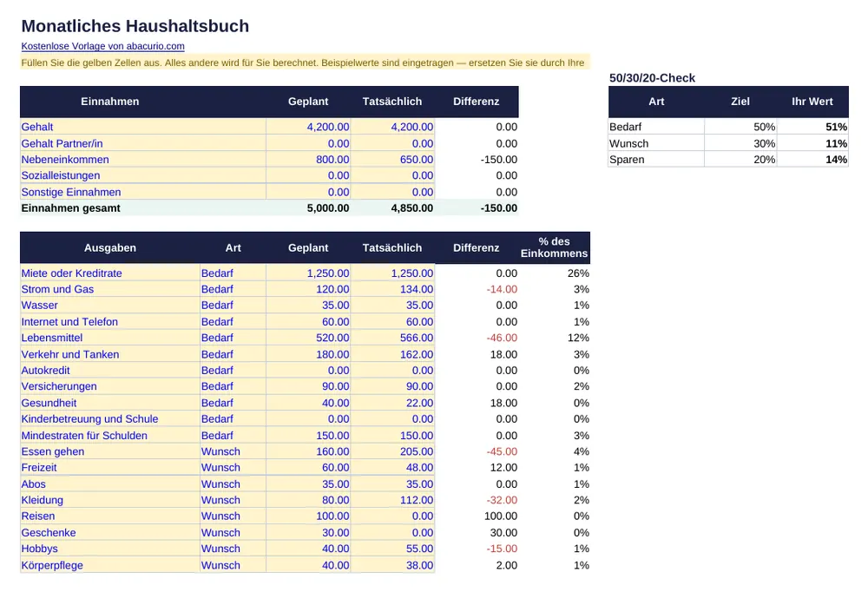Select the Wasser label cell
Image resolution: width=868 pixels, height=592 pixels.
pos(109,306)
